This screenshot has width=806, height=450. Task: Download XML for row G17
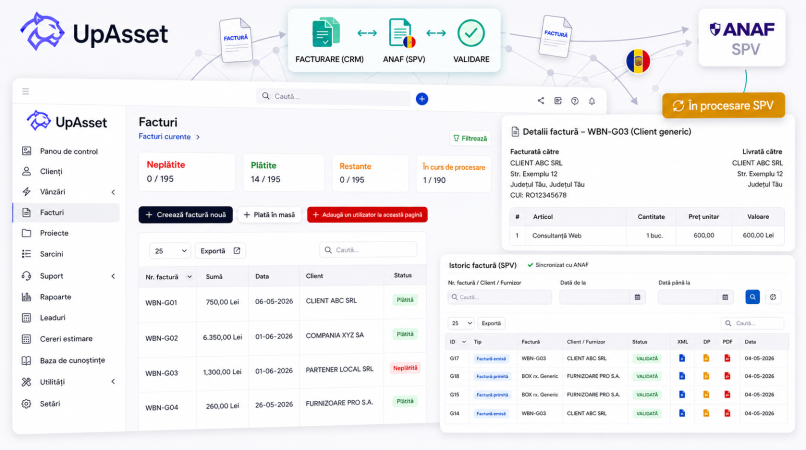(682, 358)
